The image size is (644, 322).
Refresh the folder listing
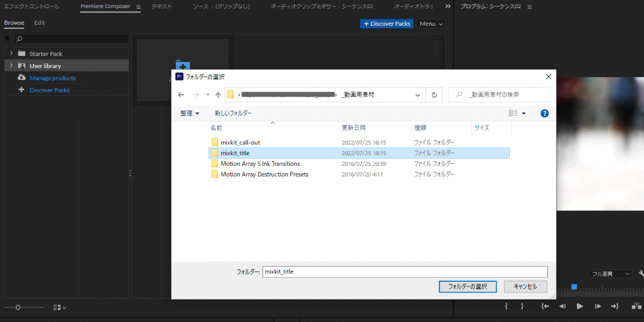pyautogui.click(x=434, y=94)
